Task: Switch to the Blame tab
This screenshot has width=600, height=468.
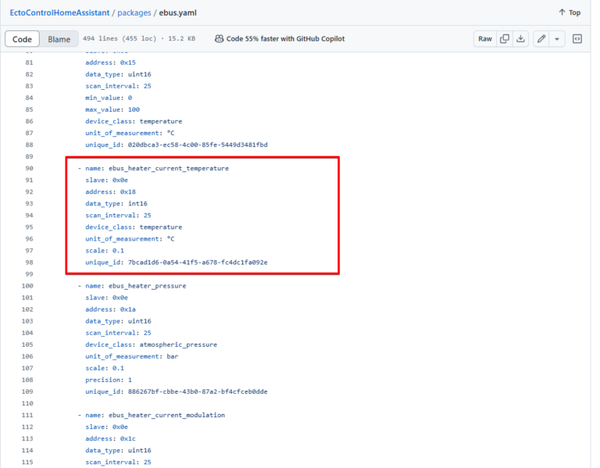Action: tap(58, 39)
